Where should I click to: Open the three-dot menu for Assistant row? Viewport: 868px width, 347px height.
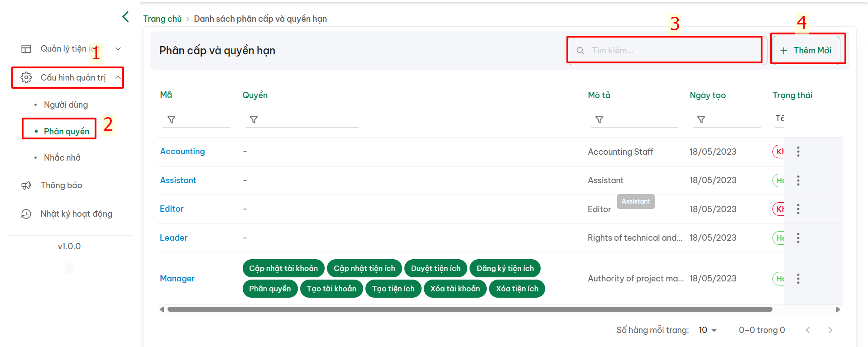pos(798,181)
